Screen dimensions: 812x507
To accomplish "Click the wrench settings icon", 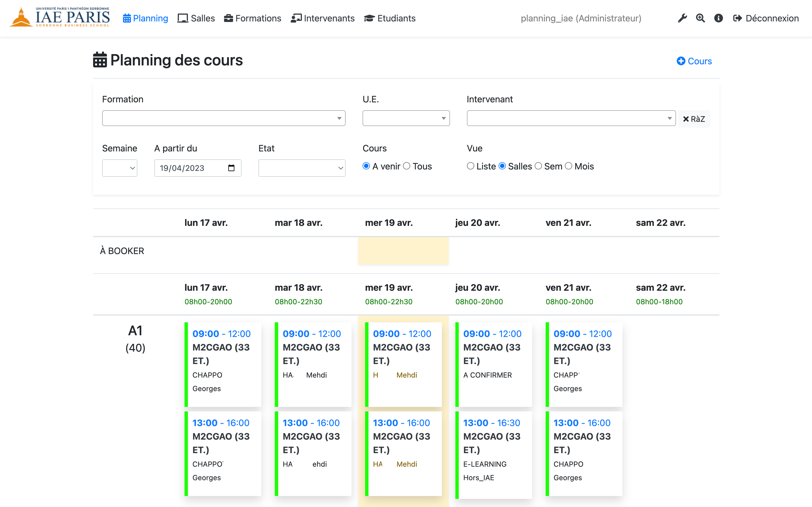I will click(x=682, y=18).
